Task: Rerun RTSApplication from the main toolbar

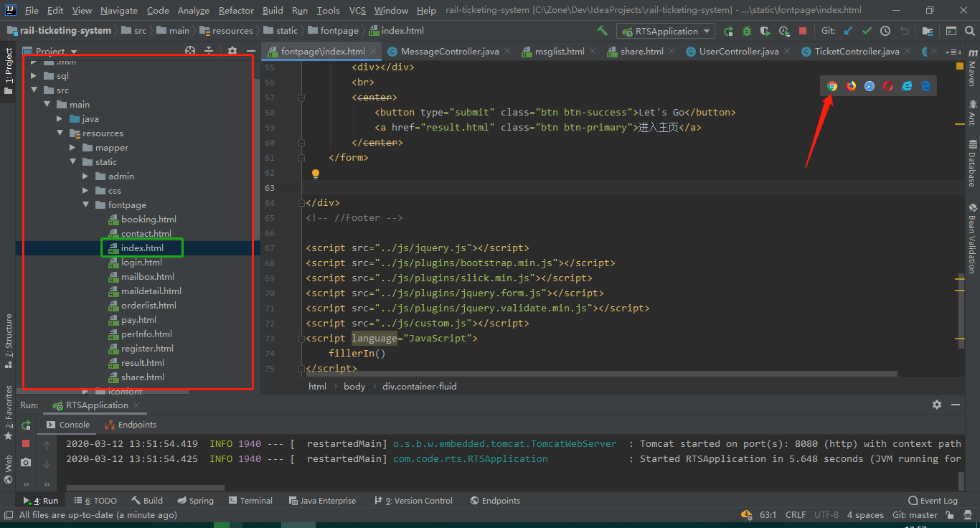Action: (728, 31)
